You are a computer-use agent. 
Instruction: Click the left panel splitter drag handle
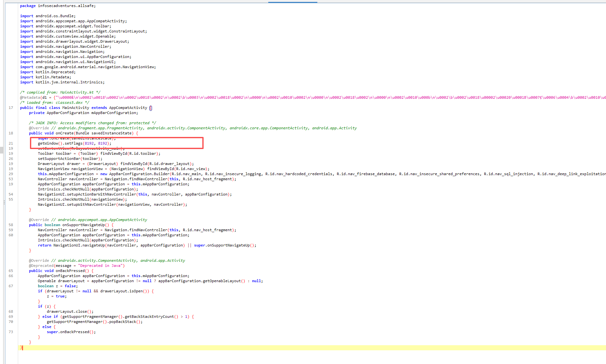point(4,202)
